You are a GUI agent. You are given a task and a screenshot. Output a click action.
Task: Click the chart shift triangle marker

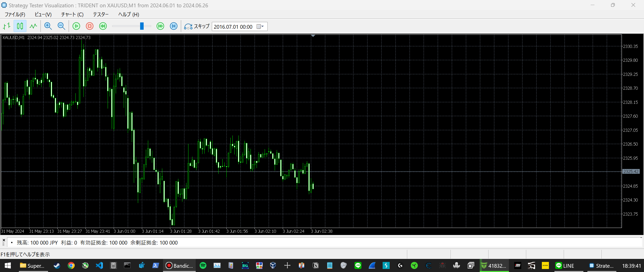[x=313, y=36]
